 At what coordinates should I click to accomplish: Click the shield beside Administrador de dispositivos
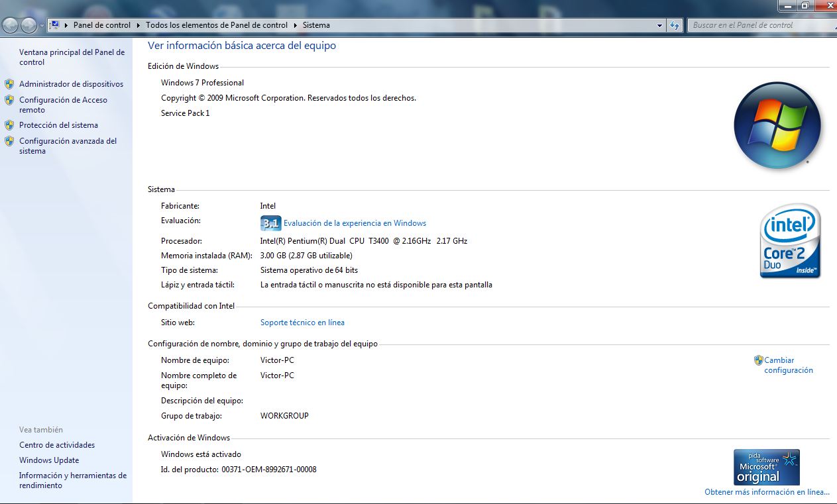(x=9, y=84)
